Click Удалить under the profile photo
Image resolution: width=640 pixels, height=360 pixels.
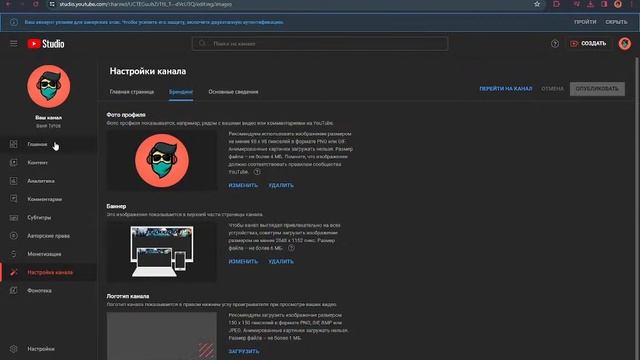[281, 185]
